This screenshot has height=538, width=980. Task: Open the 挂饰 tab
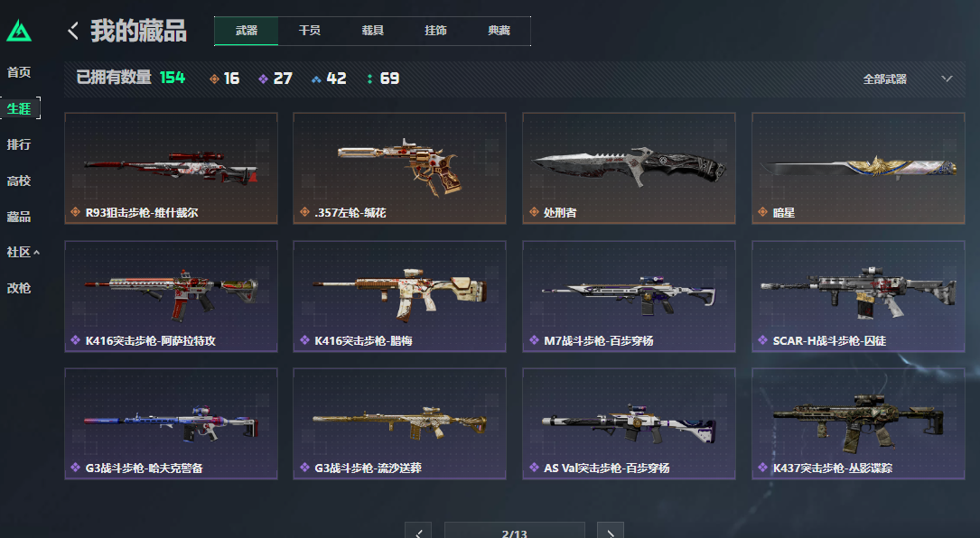click(435, 31)
